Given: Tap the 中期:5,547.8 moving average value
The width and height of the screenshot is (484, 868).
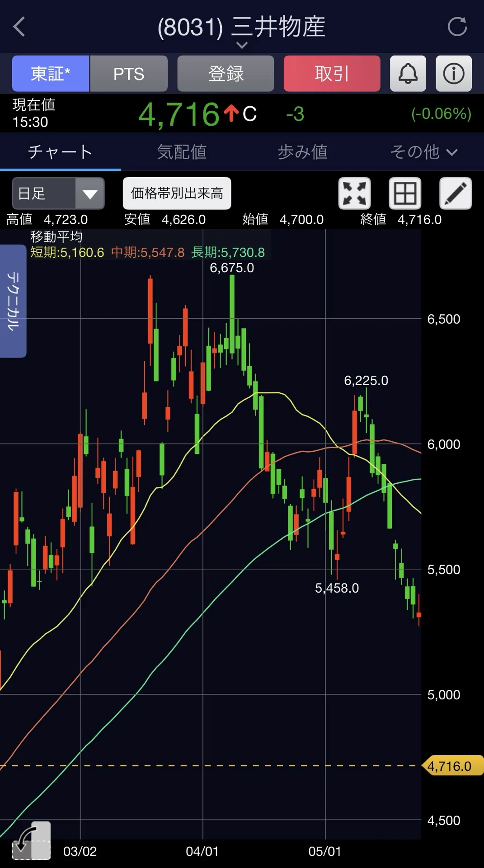Looking at the screenshot, I should pyautogui.click(x=148, y=252).
